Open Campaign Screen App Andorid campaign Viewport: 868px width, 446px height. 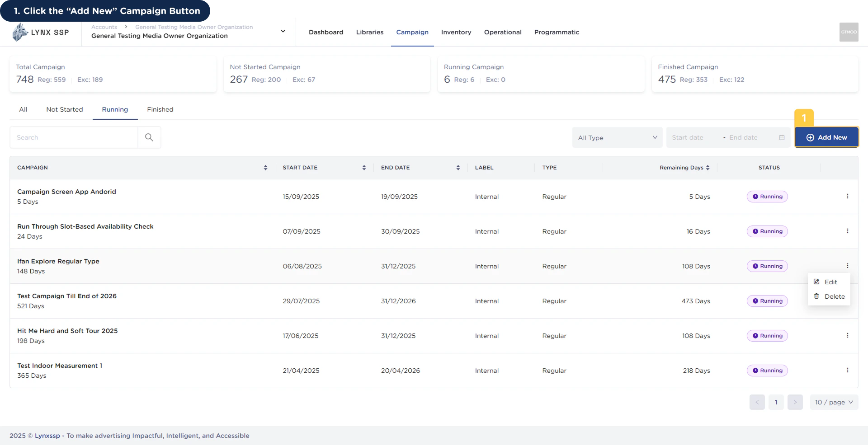pos(66,192)
